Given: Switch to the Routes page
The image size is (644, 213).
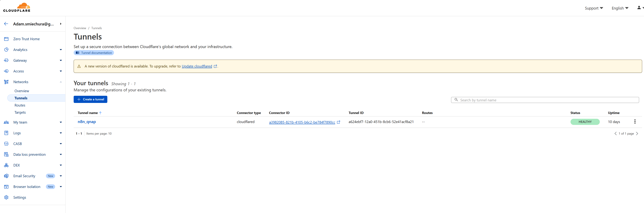Looking at the screenshot, I should 20,105.
